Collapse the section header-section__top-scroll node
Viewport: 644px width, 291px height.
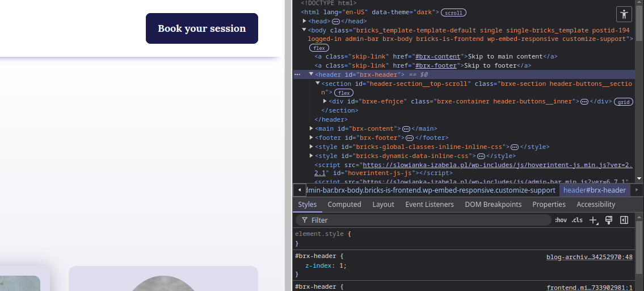coord(318,83)
